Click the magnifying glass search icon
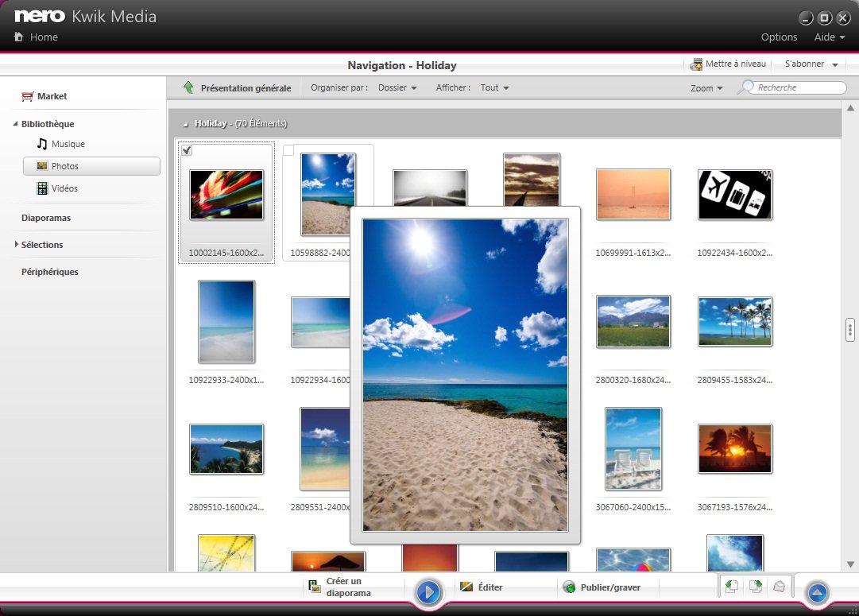The height and width of the screenshot is (616, 859). pyautogui.click(x=746, y=87)
